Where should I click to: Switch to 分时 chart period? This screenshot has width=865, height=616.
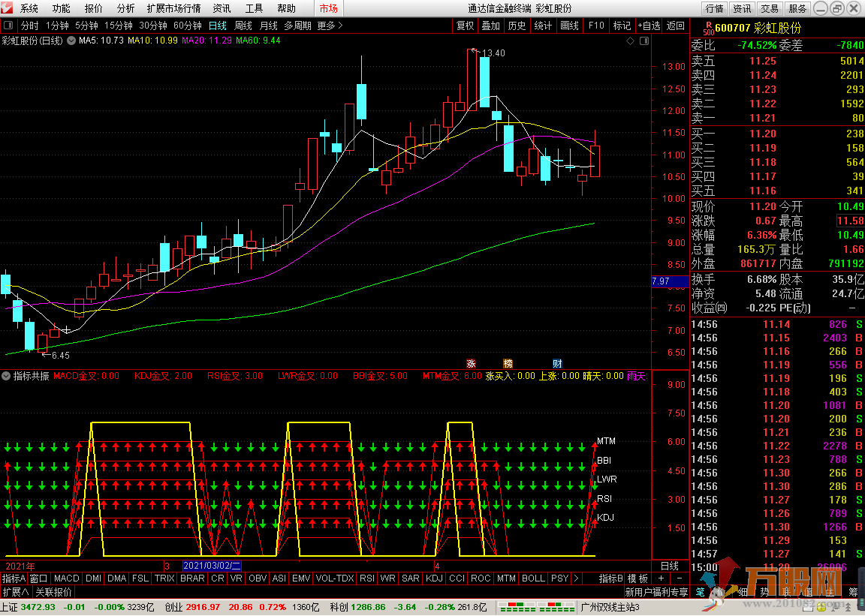(30, 26)
